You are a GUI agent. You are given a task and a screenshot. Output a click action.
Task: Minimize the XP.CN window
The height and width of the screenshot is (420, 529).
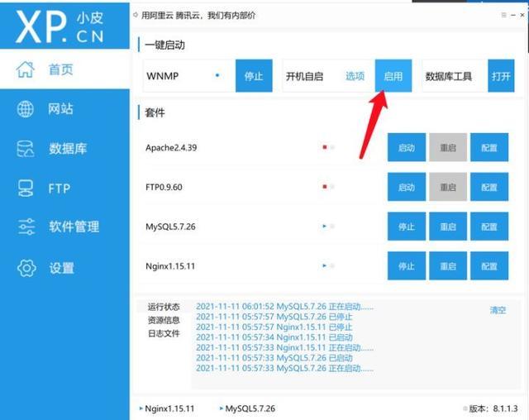click(x=513, y=15)
